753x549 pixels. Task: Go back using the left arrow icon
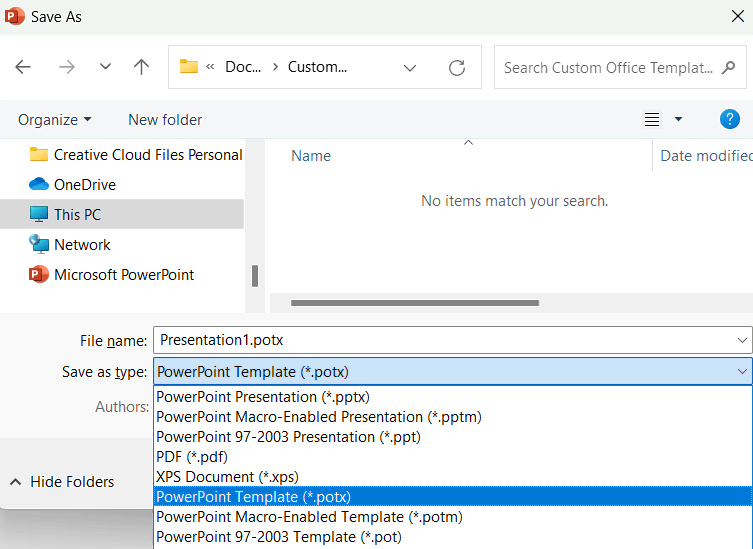(23, 67)
